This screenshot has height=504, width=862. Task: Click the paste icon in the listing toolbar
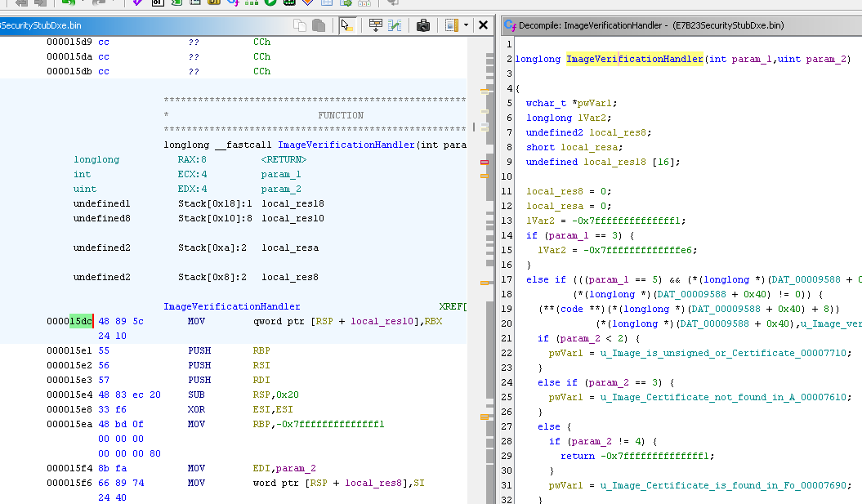[319, 25]
